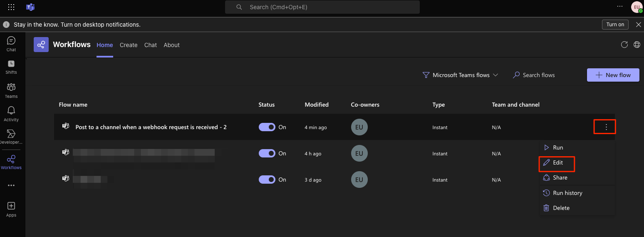Open the app launcher grid icon

(x=11, y=7)
